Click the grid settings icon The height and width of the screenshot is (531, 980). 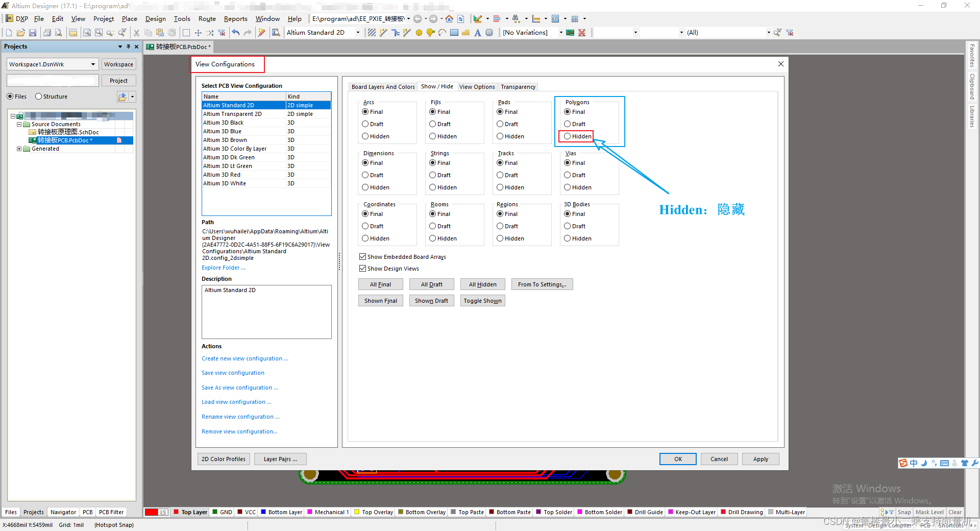(575, 19)
